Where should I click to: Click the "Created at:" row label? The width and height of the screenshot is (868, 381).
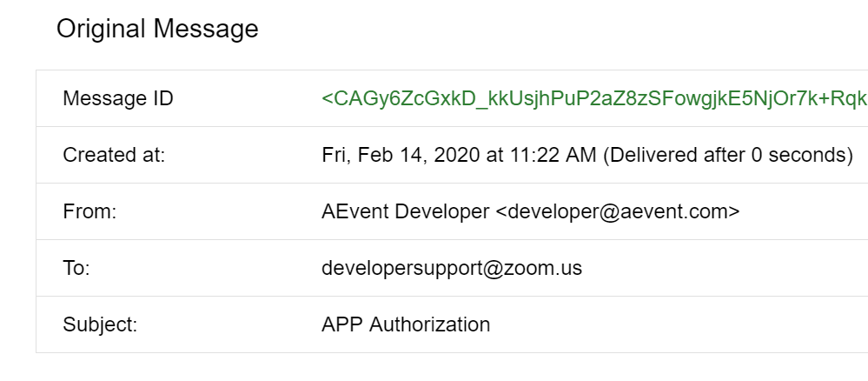coord(114,155)
